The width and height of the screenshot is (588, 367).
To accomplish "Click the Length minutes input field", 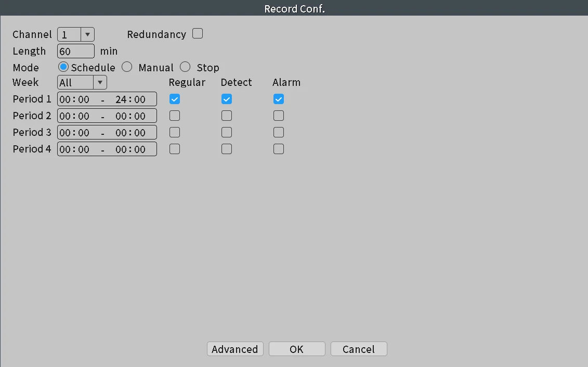I will pos(76,51).
